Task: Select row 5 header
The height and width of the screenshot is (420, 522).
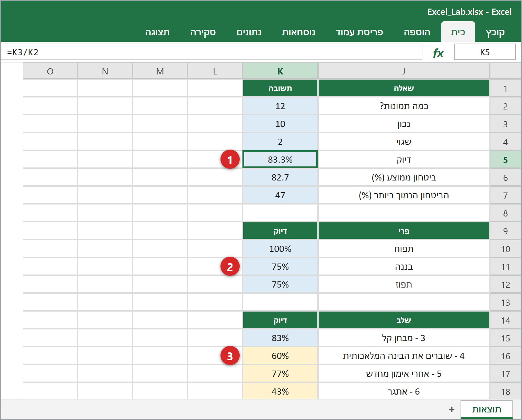Action: [x=505, y=160]
